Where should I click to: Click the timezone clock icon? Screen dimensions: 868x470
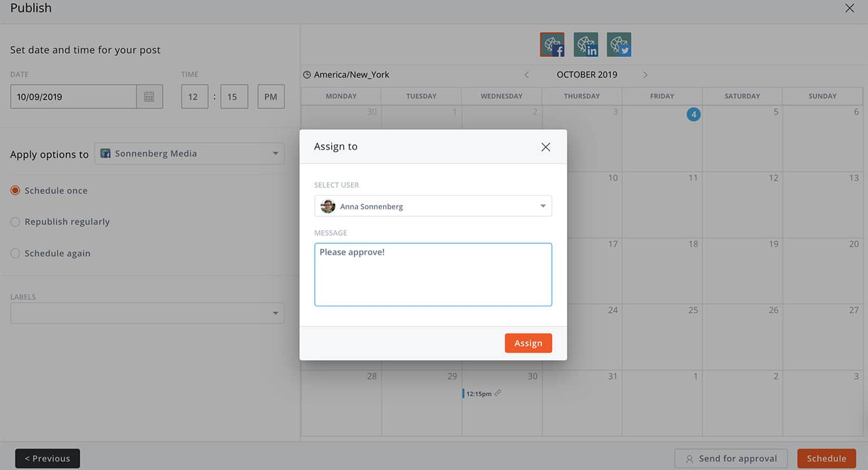(307, 75)
